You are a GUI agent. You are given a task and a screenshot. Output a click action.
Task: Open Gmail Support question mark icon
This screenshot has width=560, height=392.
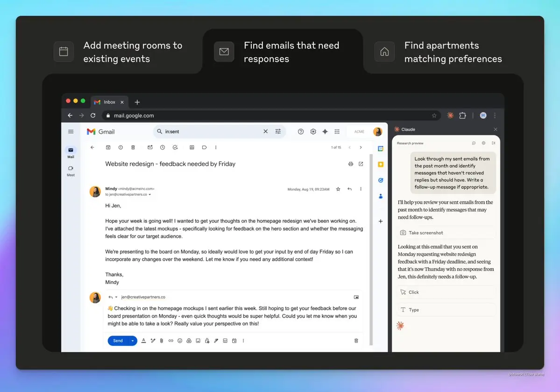pos(301,131)
